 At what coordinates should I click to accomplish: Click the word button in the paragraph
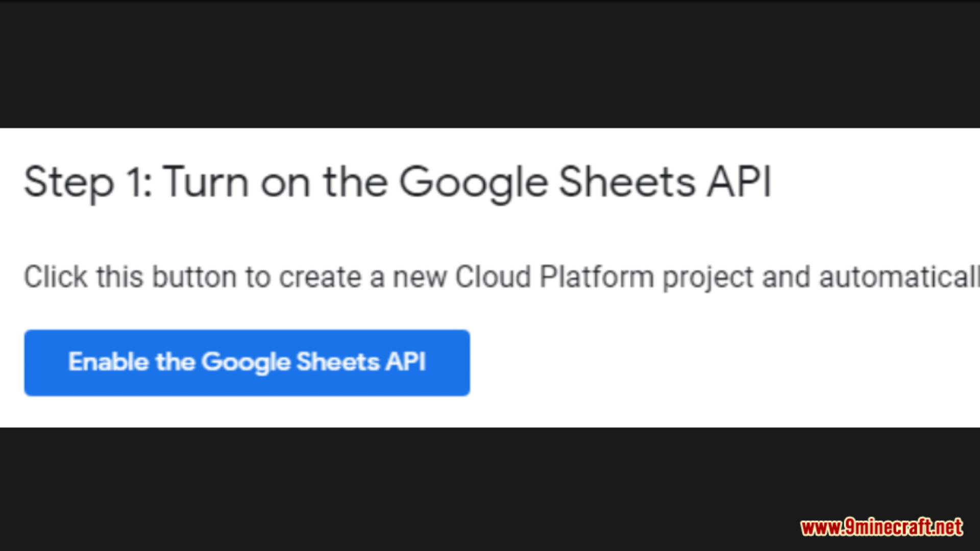click(x=194, y=277)
